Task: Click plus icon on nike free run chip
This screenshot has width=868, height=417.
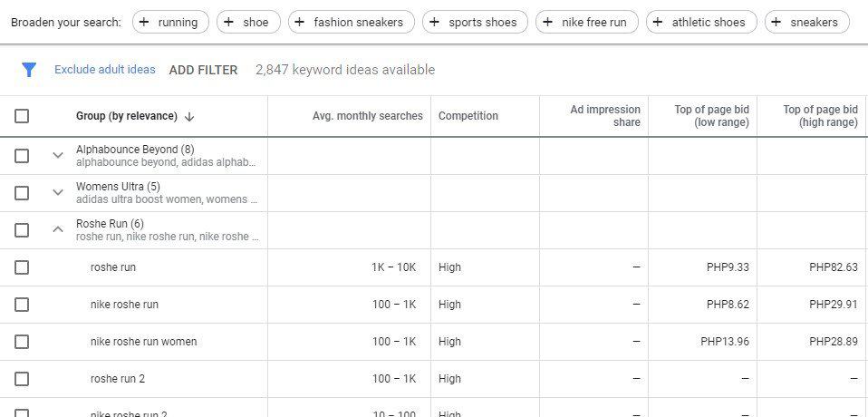Action: click(547, 22)
